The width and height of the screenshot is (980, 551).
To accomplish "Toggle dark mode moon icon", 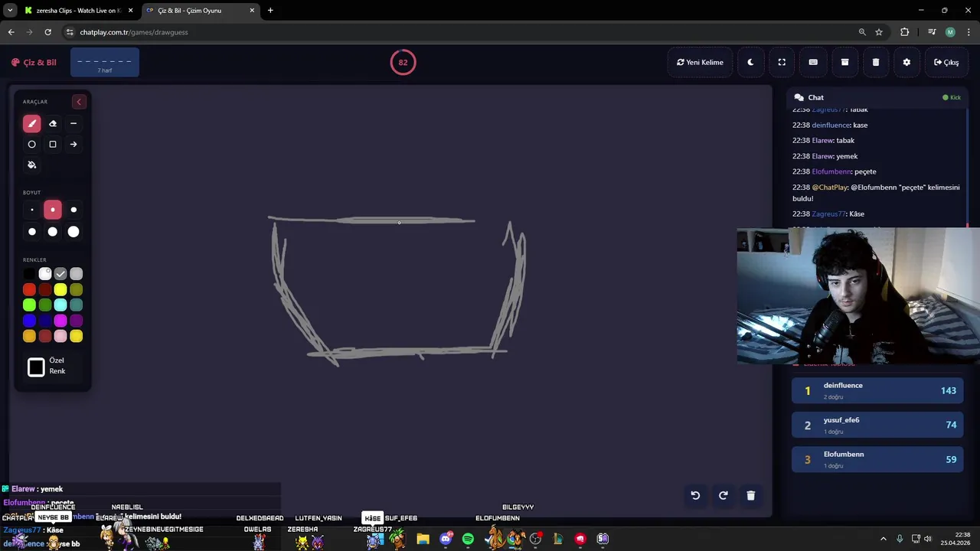I will (x=750, y=62).
